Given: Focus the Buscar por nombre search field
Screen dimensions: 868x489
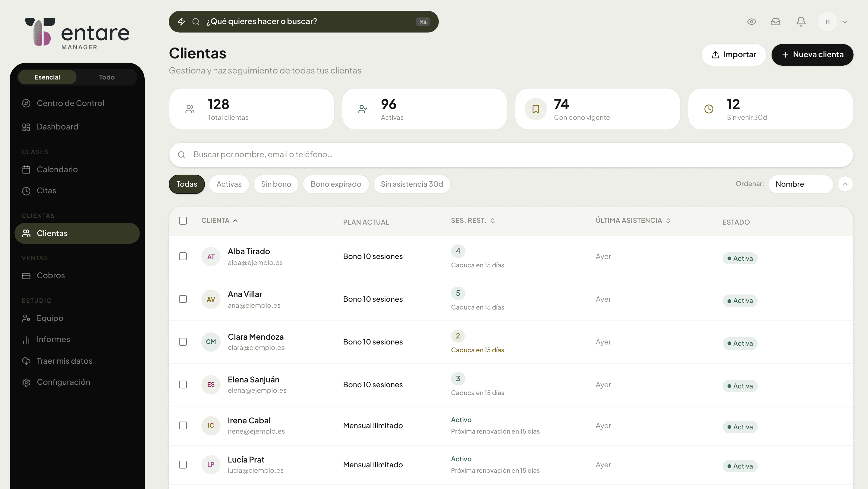Looking at the screenshot, I should pyautogui.click(x=511, y=155).
